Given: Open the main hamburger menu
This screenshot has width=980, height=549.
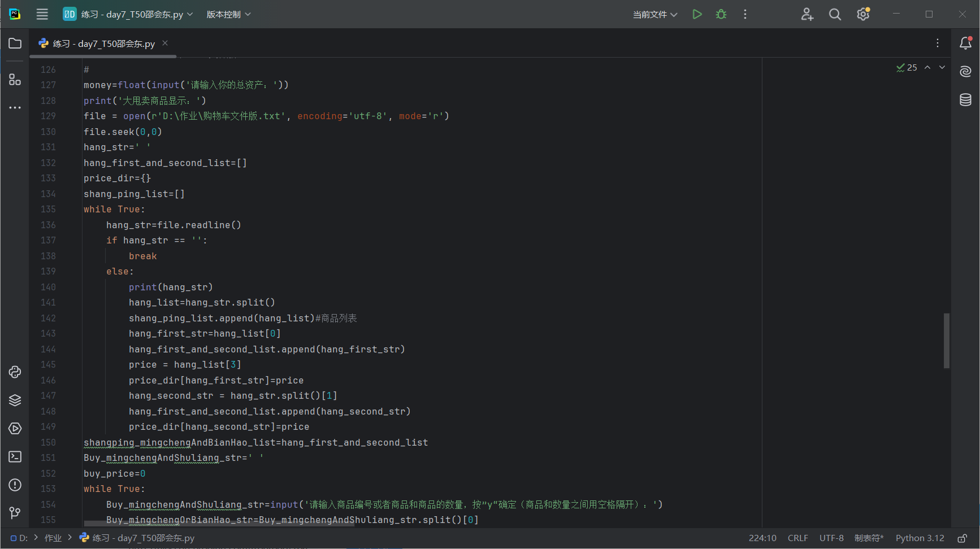Looking at the screenshot, I should pyautogui.click(x=42, y=14).
